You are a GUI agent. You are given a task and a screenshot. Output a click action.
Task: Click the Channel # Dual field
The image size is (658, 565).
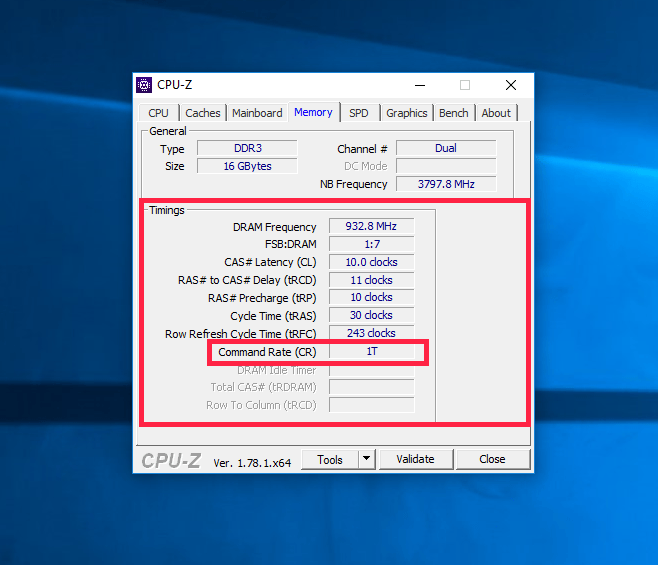click(446, 148)
